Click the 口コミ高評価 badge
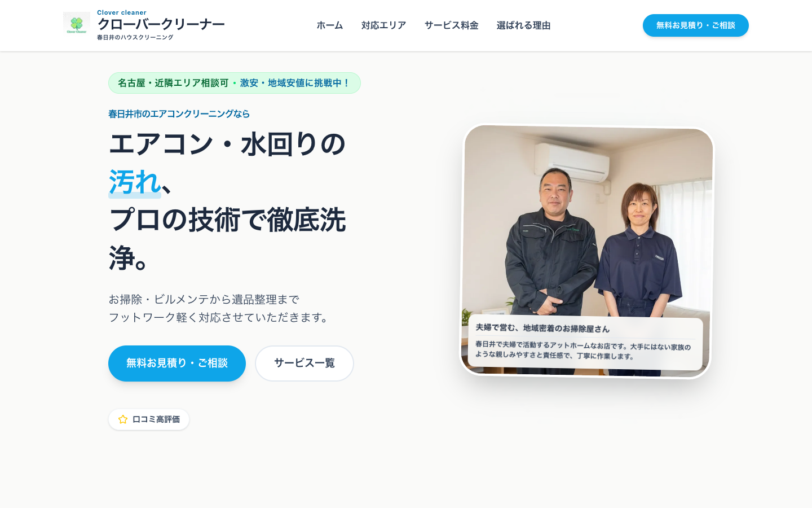 coord(149,419)
